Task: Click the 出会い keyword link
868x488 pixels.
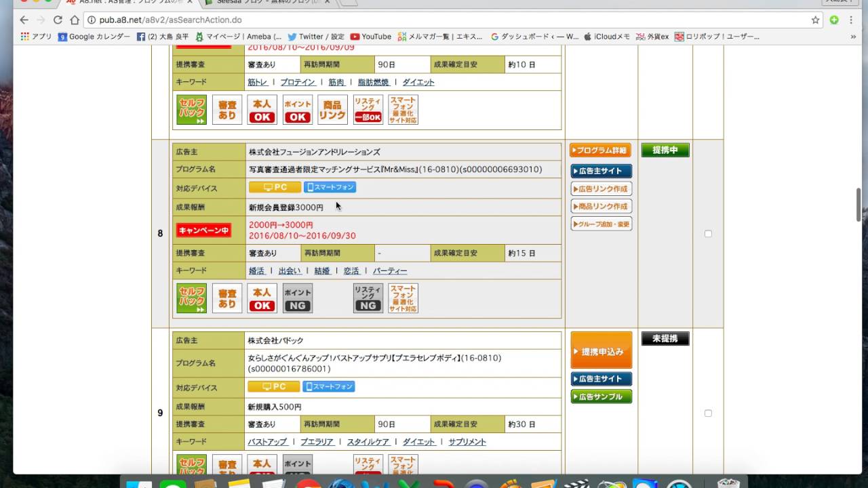Action: pyautogui.click(x=290, y=270)
